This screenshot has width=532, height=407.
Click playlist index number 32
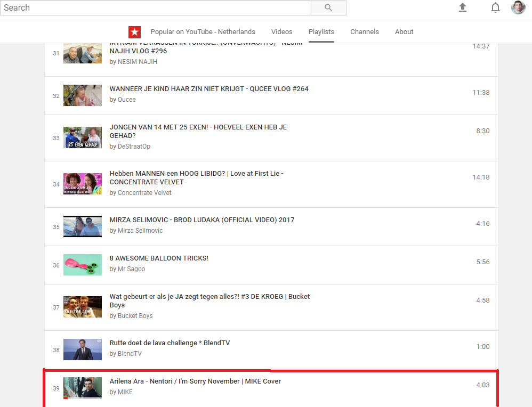tap(57, 96)
